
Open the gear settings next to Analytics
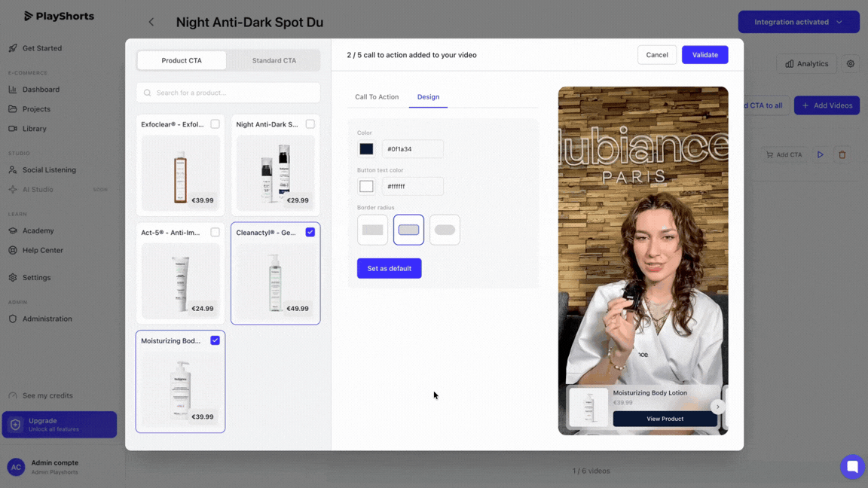(850, 63)
